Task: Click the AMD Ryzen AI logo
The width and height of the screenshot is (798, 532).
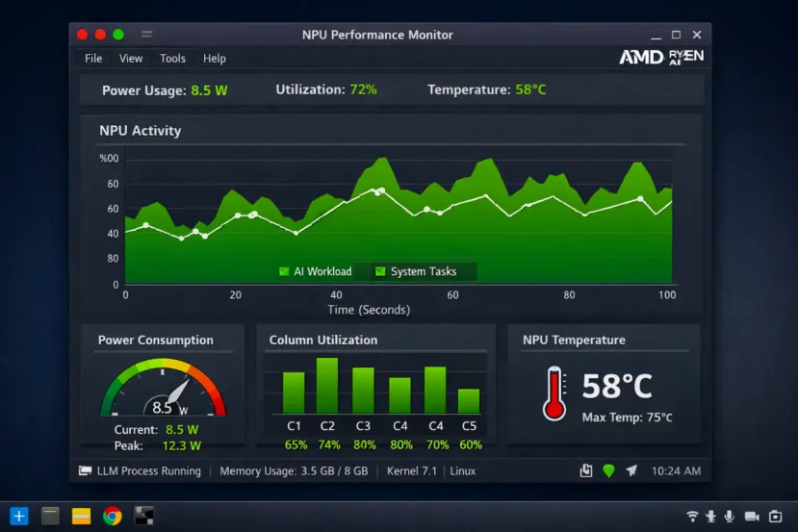Action: pos(661,57)
